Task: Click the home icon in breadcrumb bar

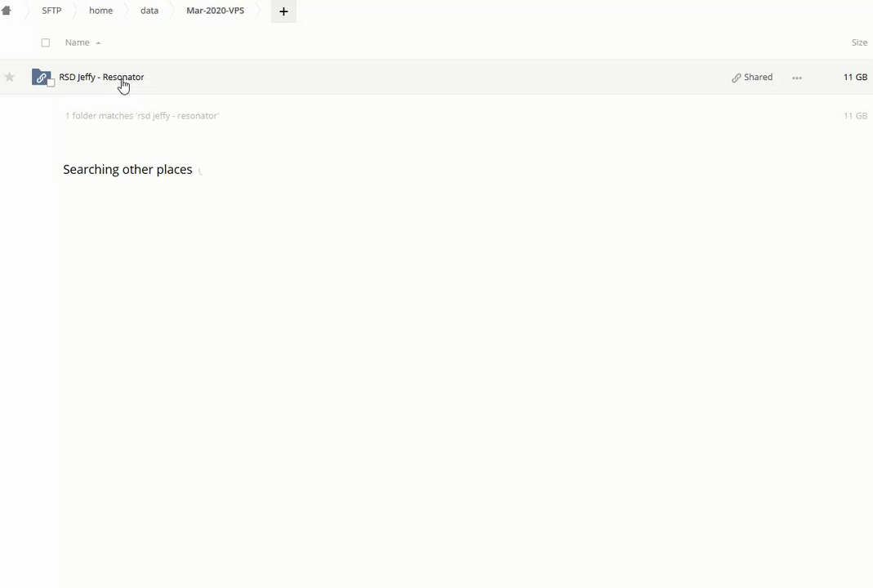Action: (x=7, y=11)
